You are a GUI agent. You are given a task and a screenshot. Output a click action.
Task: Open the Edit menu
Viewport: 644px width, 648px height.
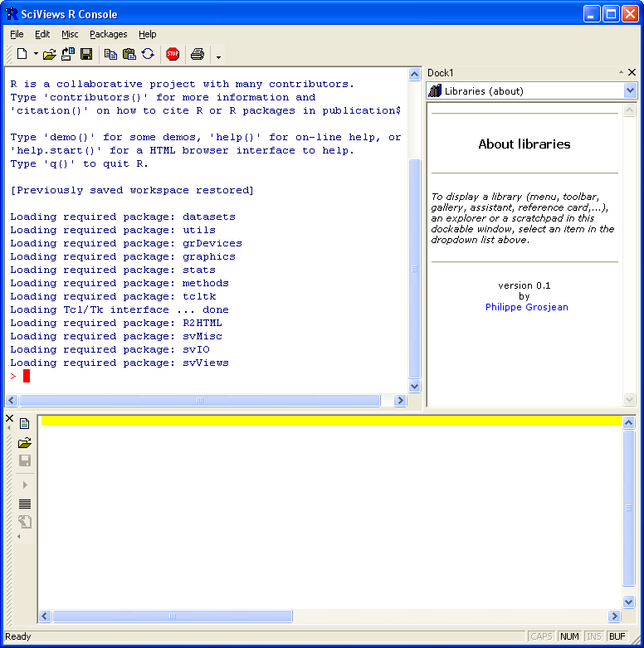point(42,34)
